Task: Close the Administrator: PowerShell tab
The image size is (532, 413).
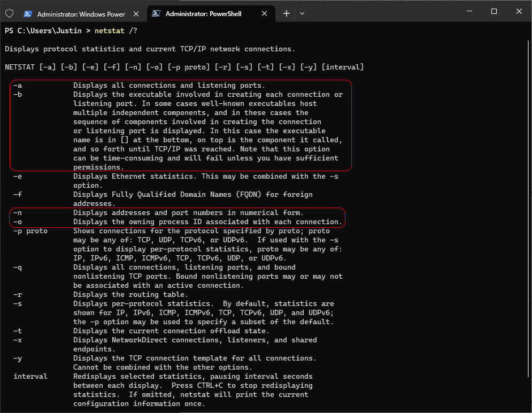Action: click(x=264, y=13)
